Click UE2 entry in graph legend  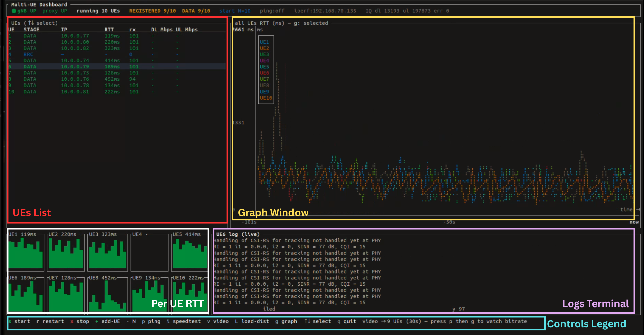pos(264,48)
